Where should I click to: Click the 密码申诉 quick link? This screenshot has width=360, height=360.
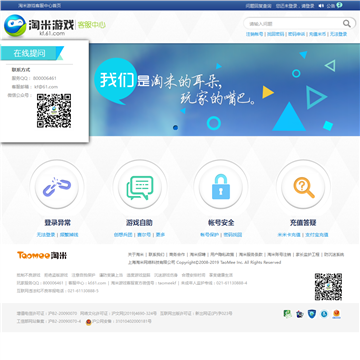pyautogui.click(x=297, y=34)
